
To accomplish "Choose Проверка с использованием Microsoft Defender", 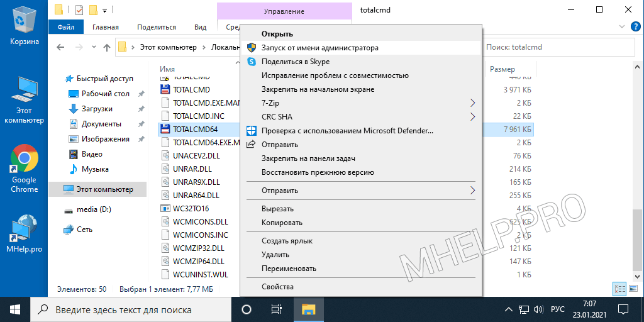I will (x=360, y=131).
